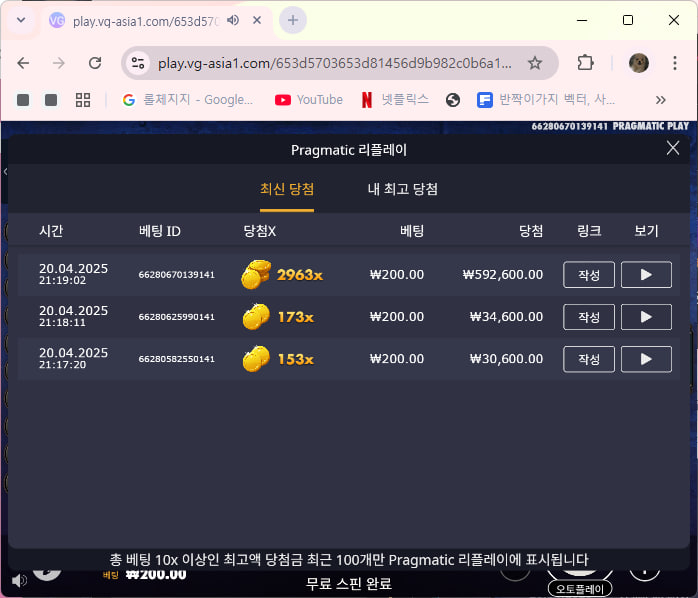
Task: Switch to 내 최고 당첨 tab
Action: click(x=402, y=189)
